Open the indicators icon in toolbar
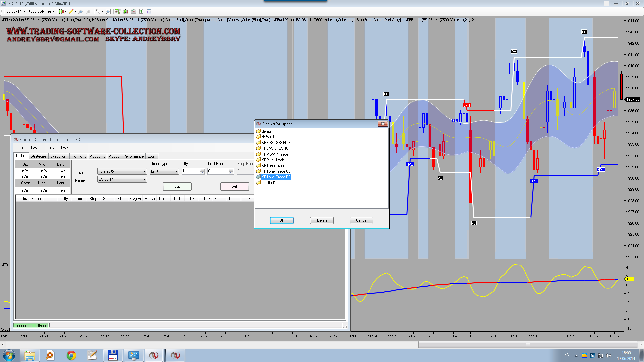This screenshot has height=362, width=644. point(133,11)
